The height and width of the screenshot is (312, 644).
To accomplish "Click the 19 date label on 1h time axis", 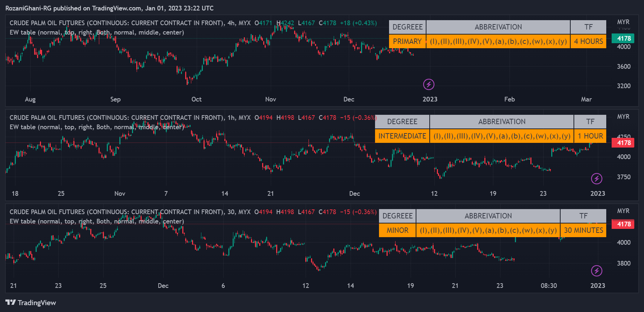I will click(493, 194).
